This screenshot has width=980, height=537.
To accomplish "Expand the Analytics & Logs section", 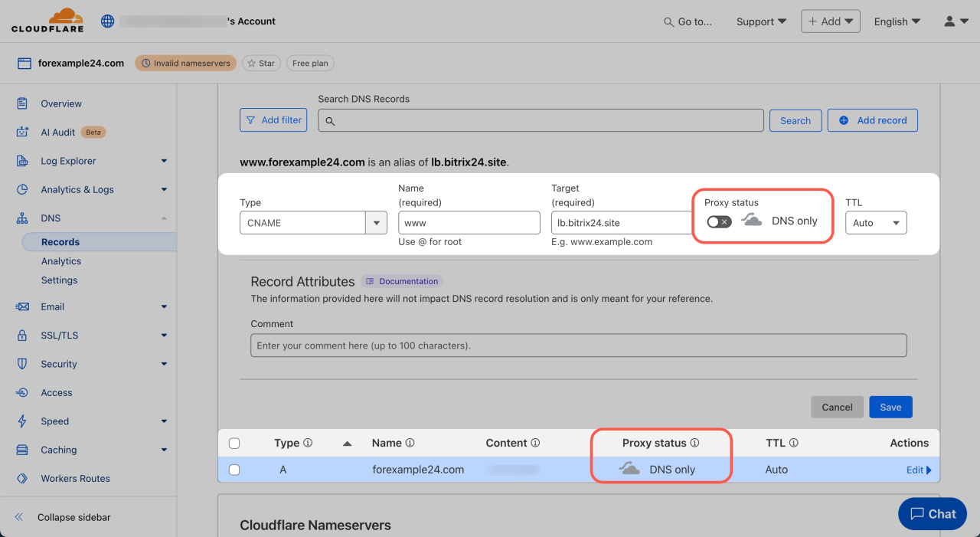I will point(164,190).
